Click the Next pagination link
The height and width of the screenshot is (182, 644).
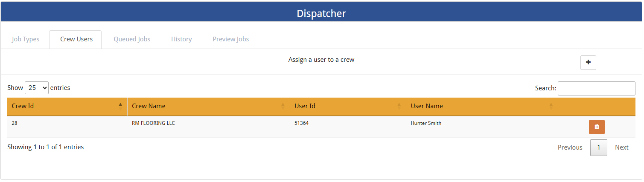point(621,147)
